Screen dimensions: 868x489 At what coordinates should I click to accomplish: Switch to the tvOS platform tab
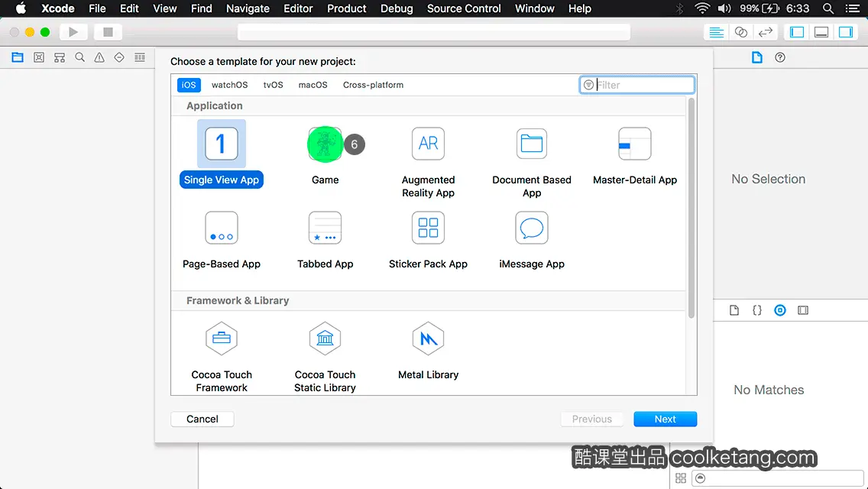click(x=273, y=85)
